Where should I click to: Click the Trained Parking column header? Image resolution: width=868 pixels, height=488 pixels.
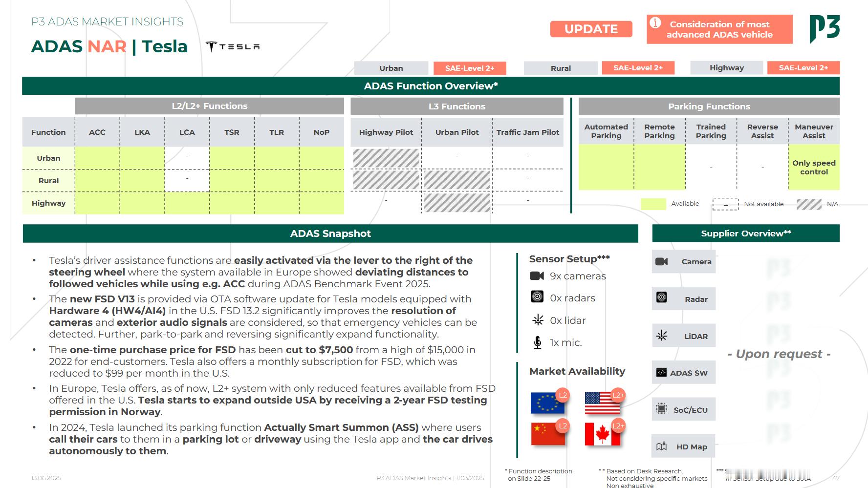click(711, 131)
